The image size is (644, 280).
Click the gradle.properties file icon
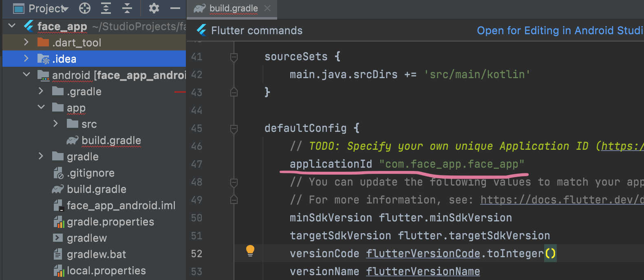(x=59, y=222)
